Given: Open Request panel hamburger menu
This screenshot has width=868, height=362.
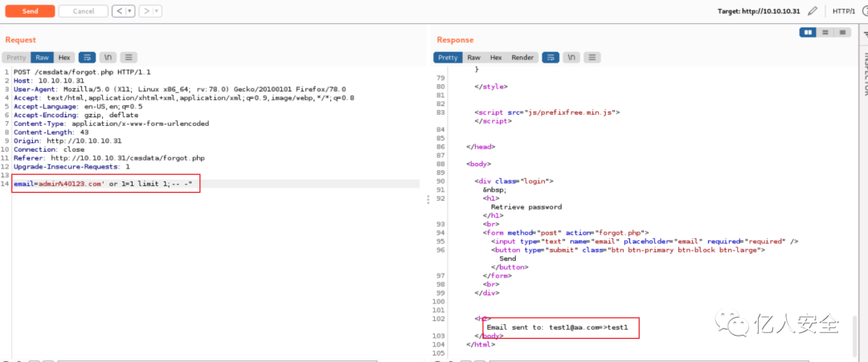Looking at the screenshot, I should click(x=129, y=58).
